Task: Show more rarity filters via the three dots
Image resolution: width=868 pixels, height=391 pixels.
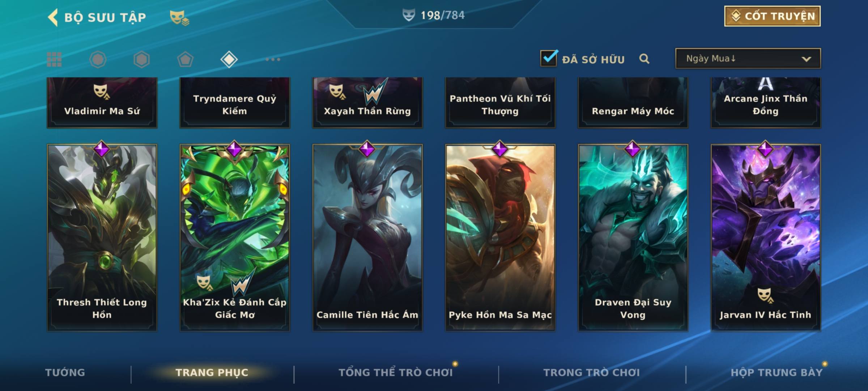Action: [x=273, y=59]
